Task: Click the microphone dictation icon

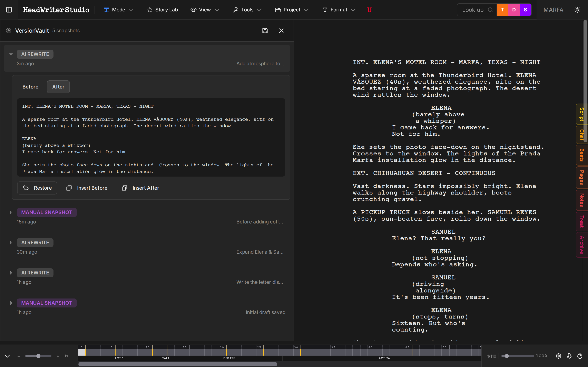Action: coord(569,356)
